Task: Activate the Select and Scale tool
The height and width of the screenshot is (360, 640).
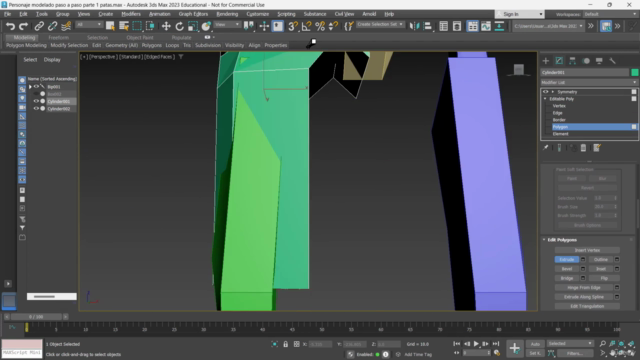Action: tap(193, 26)
